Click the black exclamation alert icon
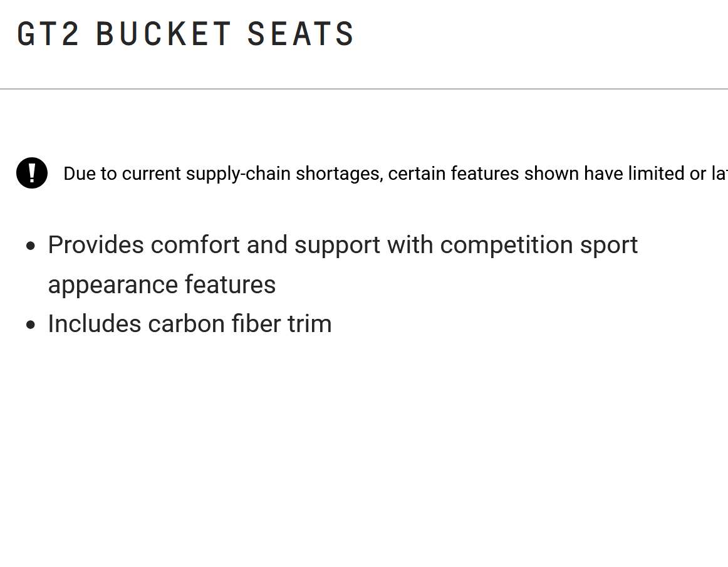This screenshot has height=567, width=728. pos(32,173)
